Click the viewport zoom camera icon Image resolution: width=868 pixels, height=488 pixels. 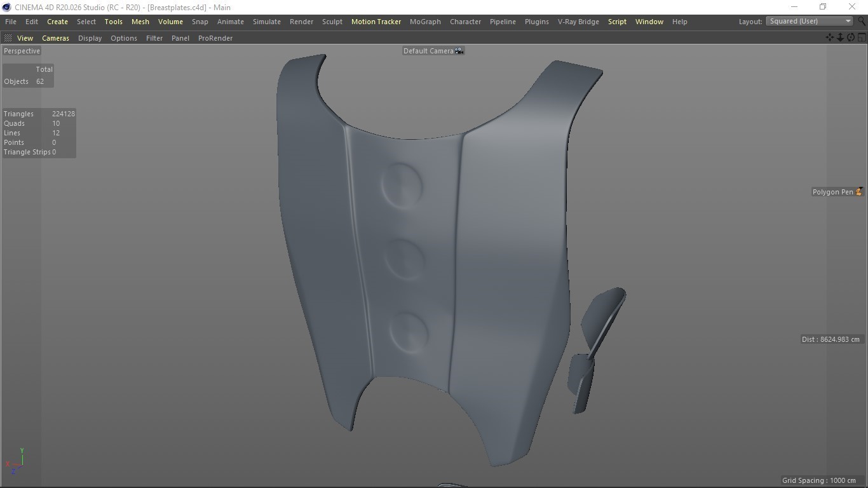[x=840, y=37]
